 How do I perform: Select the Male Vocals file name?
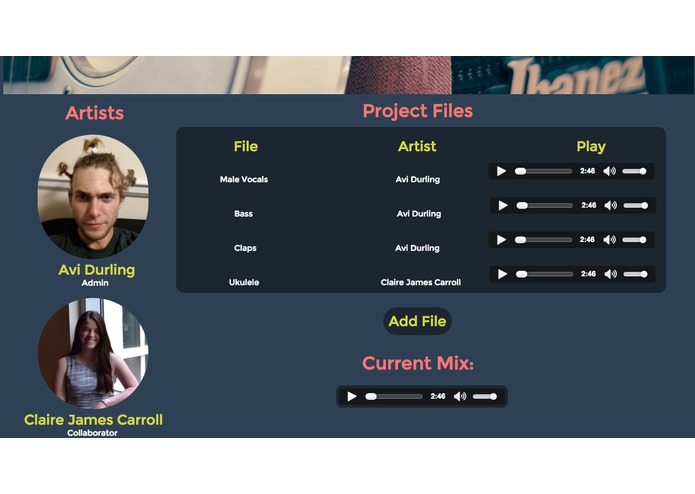point(244,179)
